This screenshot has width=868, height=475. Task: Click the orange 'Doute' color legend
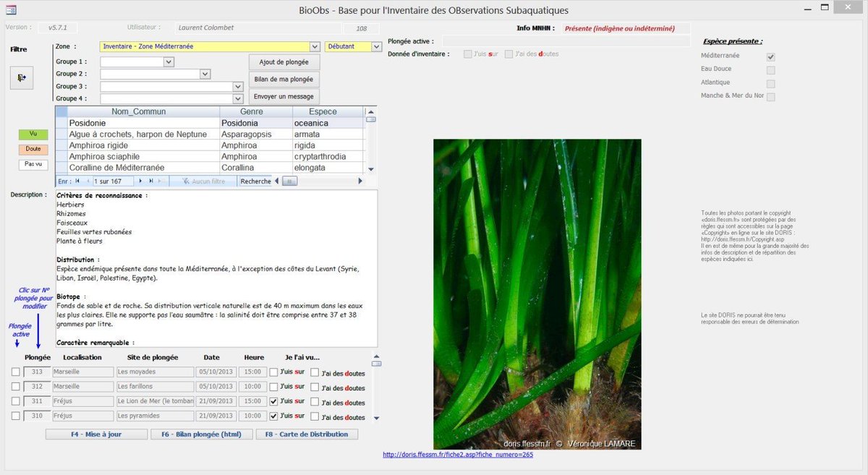pyautogui.click(x=33, y=149)
